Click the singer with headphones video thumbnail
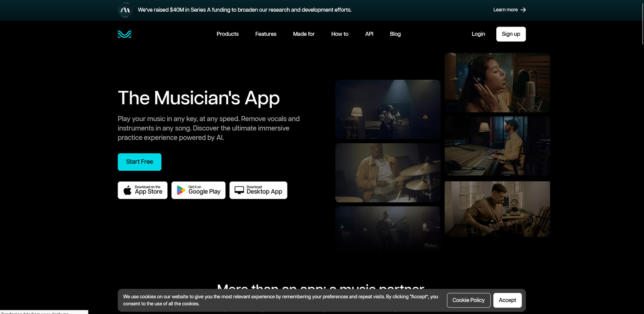The image size is (644, 314). click(x=497, y=83)
